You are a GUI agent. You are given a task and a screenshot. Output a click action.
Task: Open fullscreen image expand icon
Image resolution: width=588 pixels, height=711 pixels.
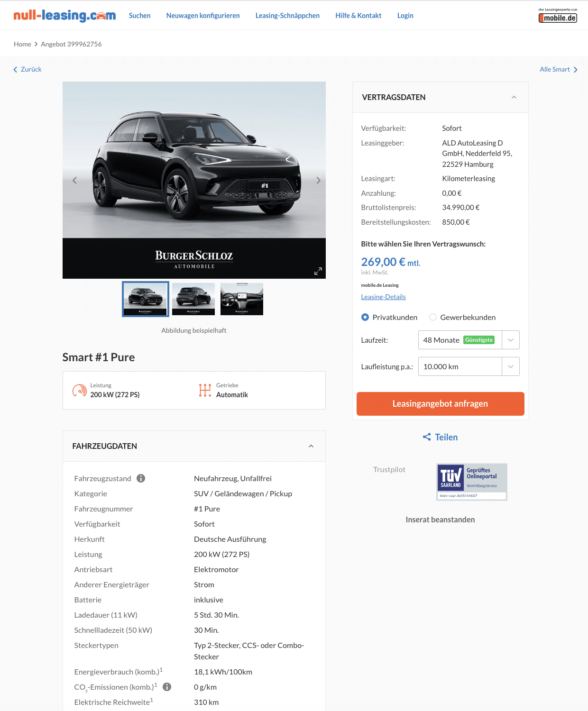pyautogui.click(x=318, y=271)
